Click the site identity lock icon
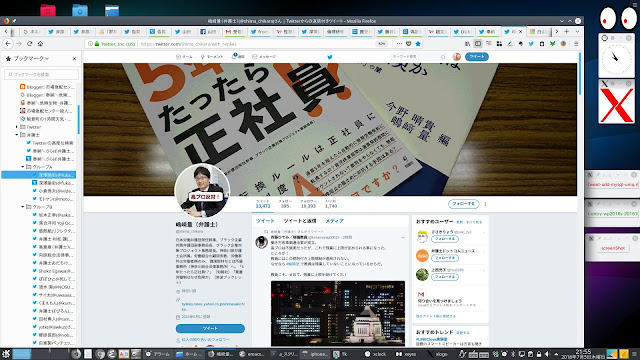The image size is (640, 360). pos(97,44)
